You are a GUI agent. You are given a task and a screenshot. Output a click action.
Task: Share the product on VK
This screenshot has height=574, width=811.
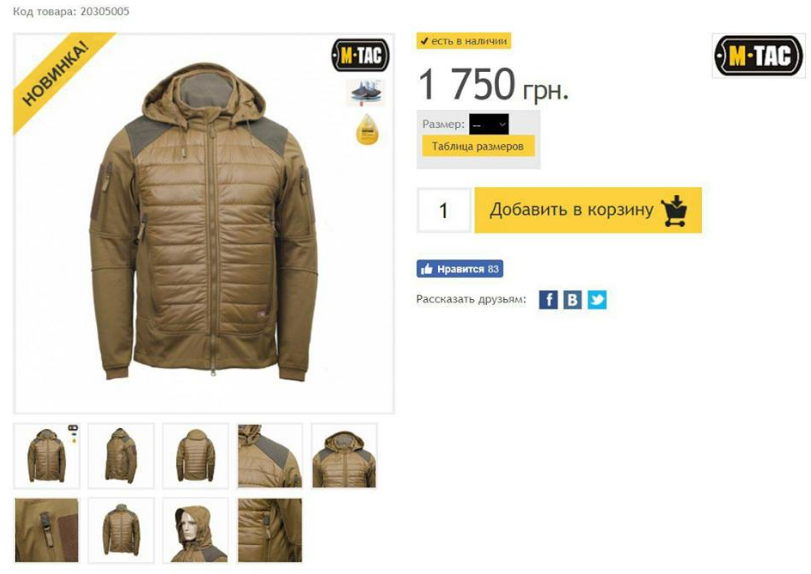pos(573,299)
